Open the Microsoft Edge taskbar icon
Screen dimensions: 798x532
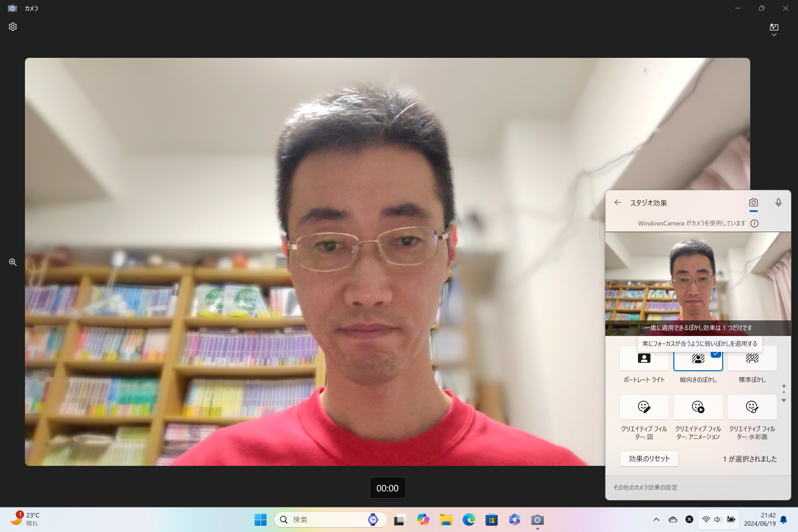[x=469, y=520]
